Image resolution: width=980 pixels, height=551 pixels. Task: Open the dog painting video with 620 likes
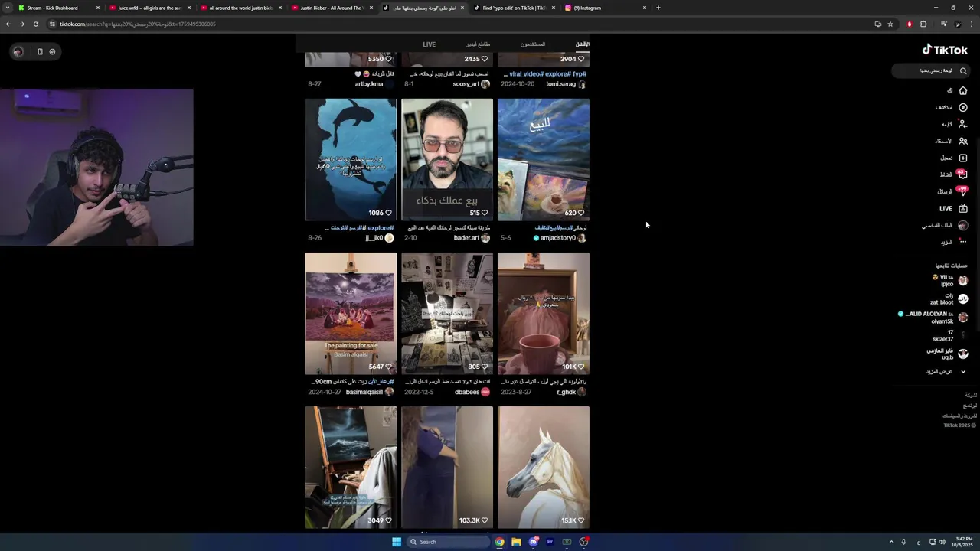pos(544,159)
